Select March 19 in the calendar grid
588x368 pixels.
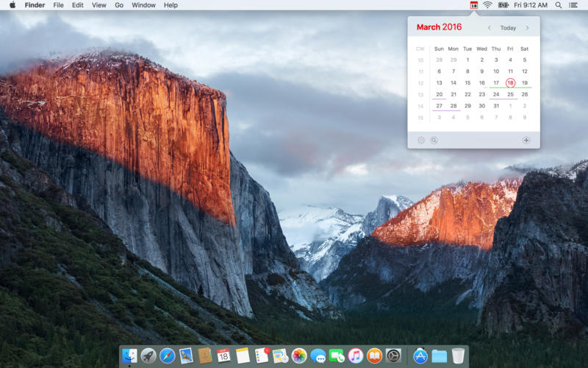[x=525, y=82]
